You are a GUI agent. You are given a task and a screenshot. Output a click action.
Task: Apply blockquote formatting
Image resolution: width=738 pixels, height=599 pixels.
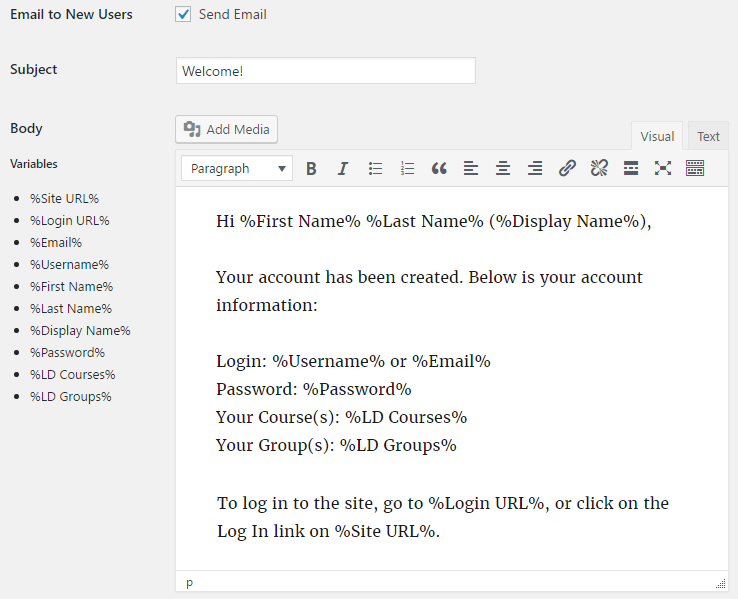[x=439, y=169]
